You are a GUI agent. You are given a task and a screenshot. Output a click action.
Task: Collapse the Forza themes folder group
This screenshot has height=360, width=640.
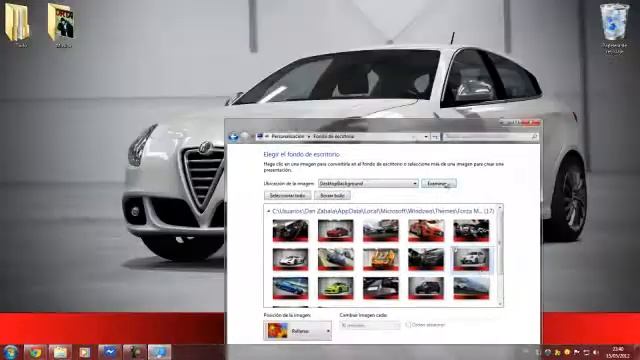(x=269, y=211)
